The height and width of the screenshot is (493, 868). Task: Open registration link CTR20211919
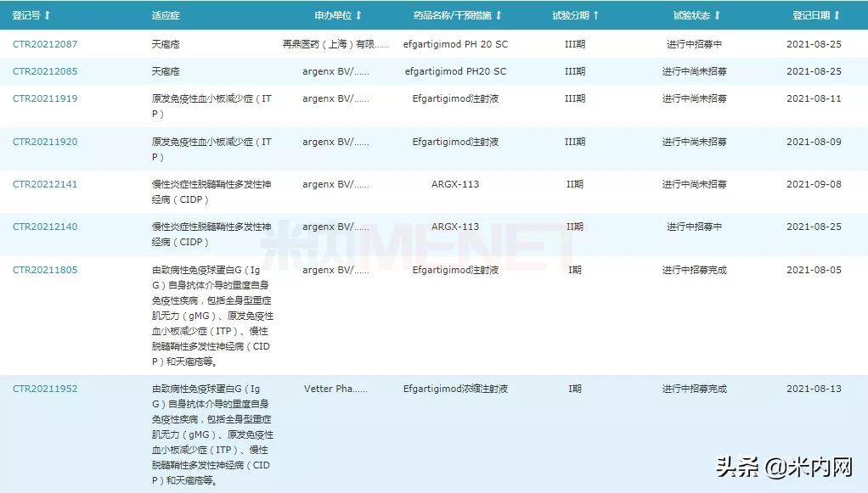click(45, 98)
